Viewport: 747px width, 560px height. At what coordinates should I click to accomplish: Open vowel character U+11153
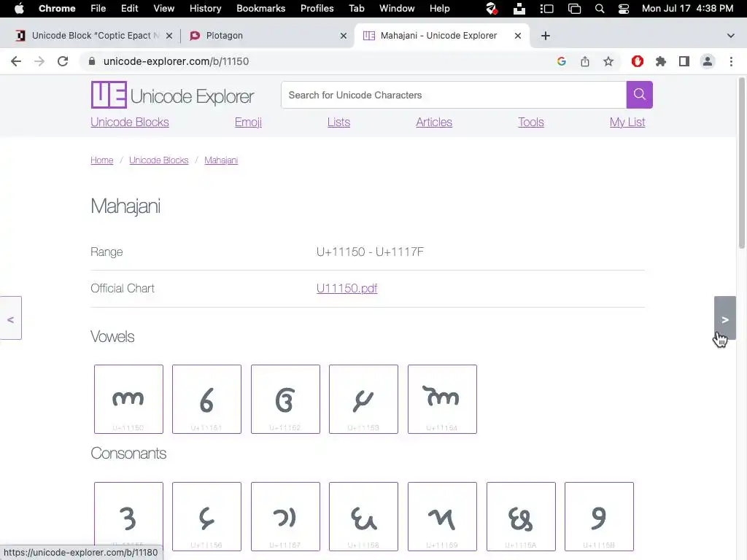[363, 399]
